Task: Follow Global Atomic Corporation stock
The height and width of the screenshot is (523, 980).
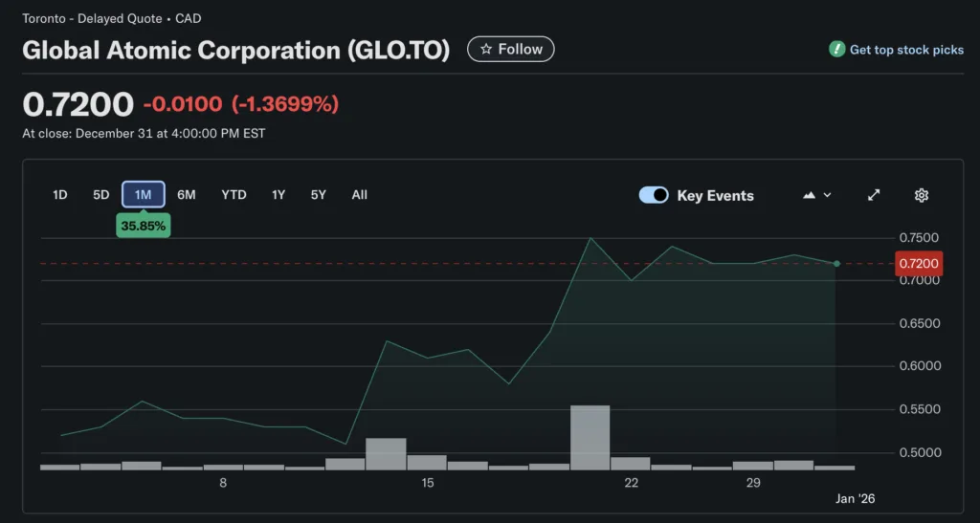Action: (x=510, y=49)
